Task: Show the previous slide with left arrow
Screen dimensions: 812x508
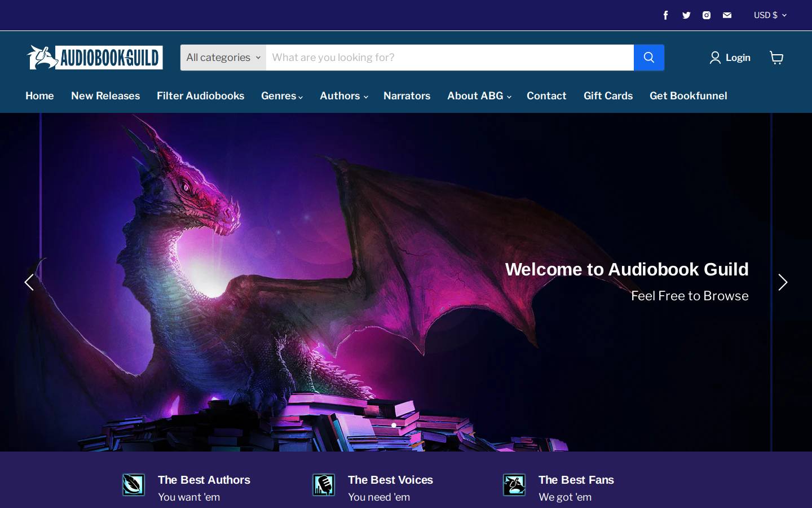Action: [x=29, y=282]
